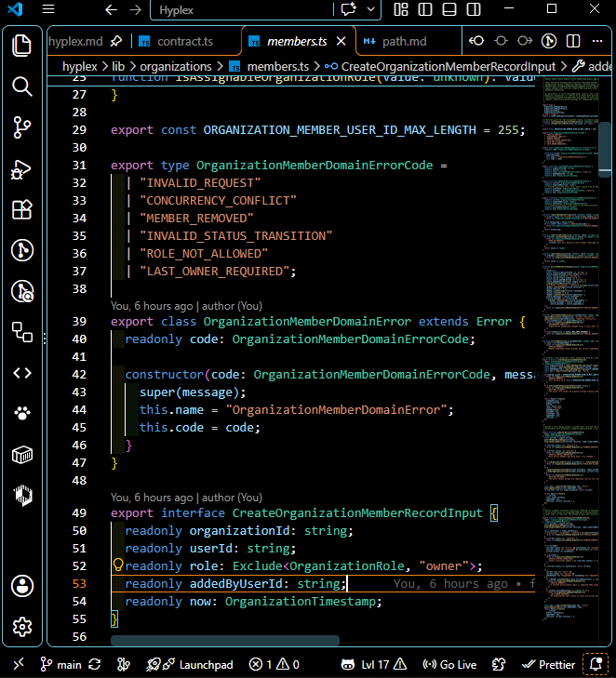
Task: Open the striped hexagon icon in activity bar
Action: tap(22, 495)
